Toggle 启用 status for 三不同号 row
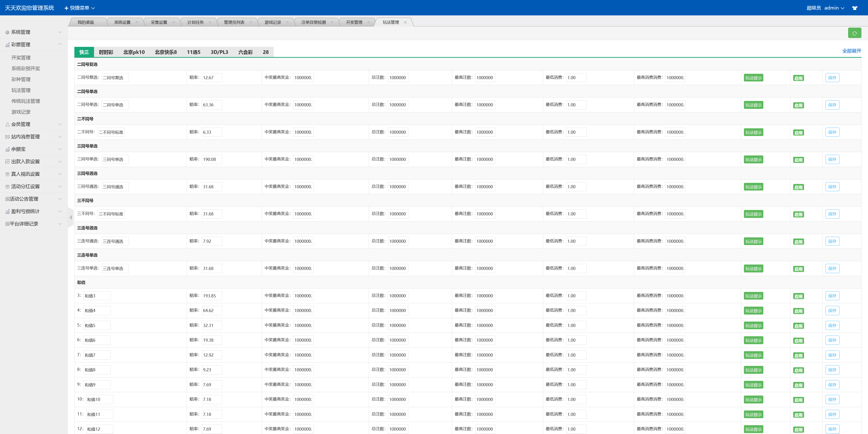This screenshot has height=434, width=868. (x=798, y=214)
